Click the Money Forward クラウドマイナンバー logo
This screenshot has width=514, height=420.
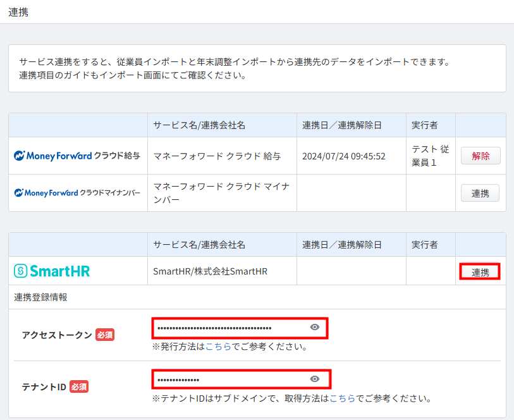[77, 193]
